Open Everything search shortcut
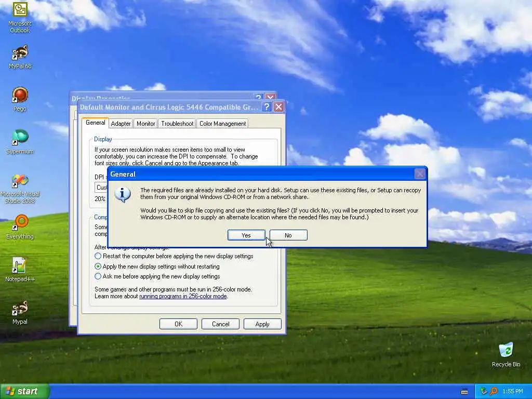The height and width of the screenshot is (399, 532). point(20,227)
